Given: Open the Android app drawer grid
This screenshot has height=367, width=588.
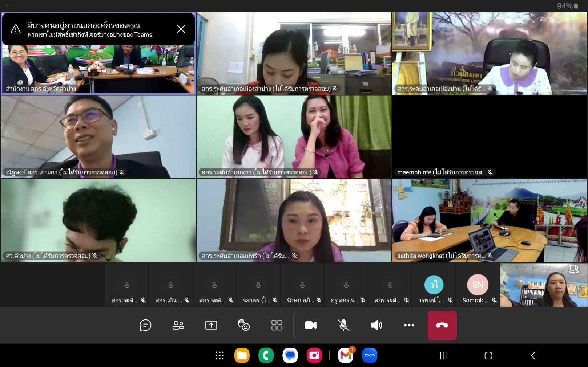Looking at the screenshot, I should (220, 355).
